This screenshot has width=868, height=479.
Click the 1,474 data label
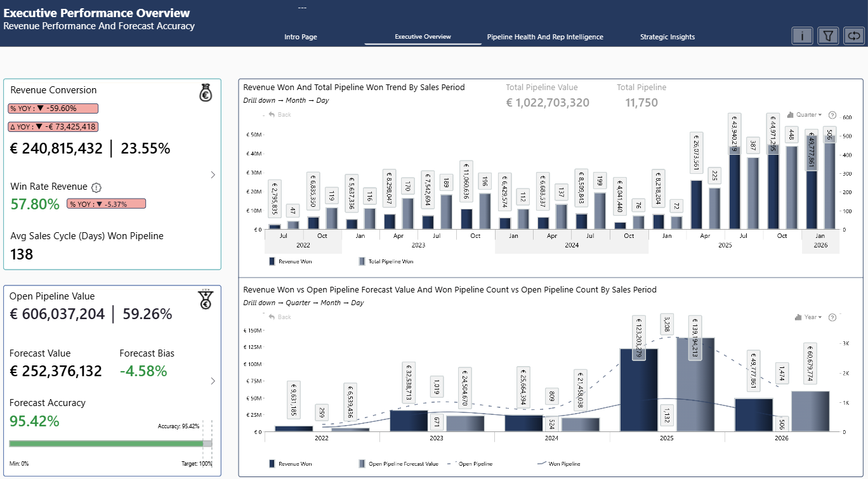782,374
